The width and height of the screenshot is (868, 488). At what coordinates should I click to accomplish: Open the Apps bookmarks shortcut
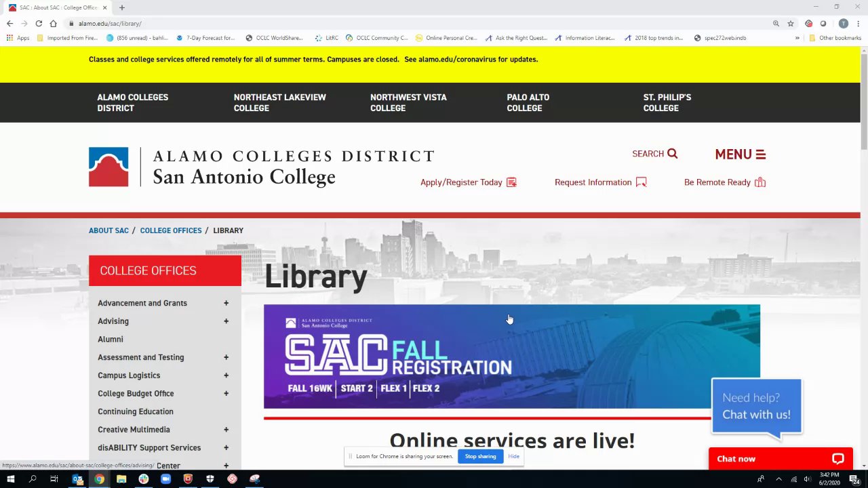click(x=18, y=38)
